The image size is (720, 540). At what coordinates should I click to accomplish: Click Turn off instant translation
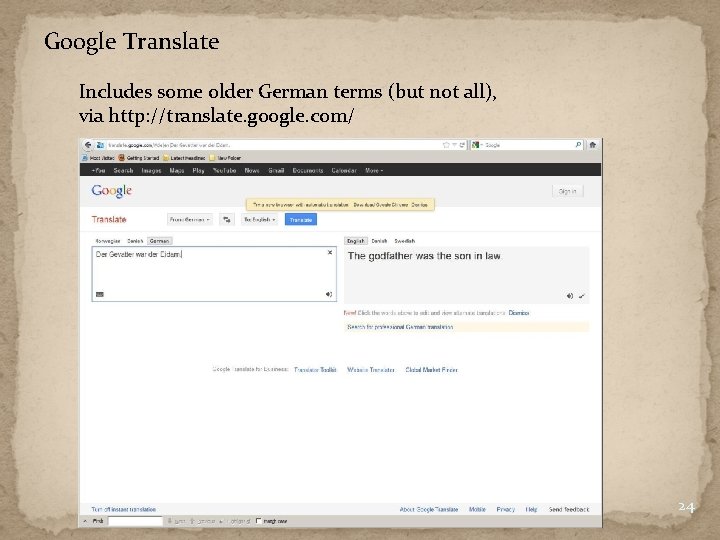pyautogui.click(x=124, y=509)
